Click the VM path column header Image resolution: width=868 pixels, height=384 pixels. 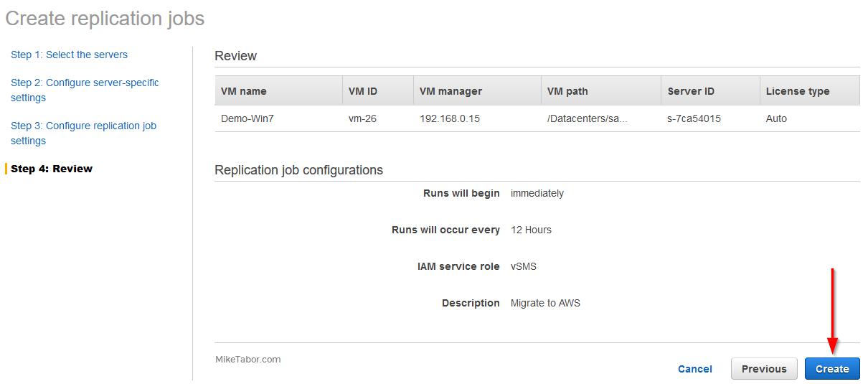coord(600,91)
